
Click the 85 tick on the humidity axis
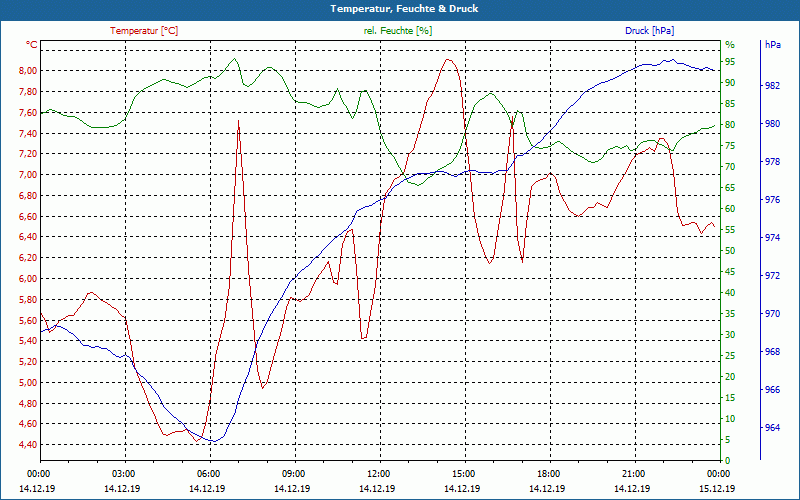730,104
